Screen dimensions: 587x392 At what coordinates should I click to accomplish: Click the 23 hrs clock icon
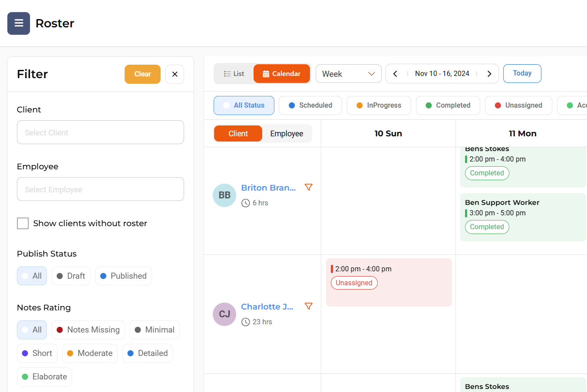246,322
